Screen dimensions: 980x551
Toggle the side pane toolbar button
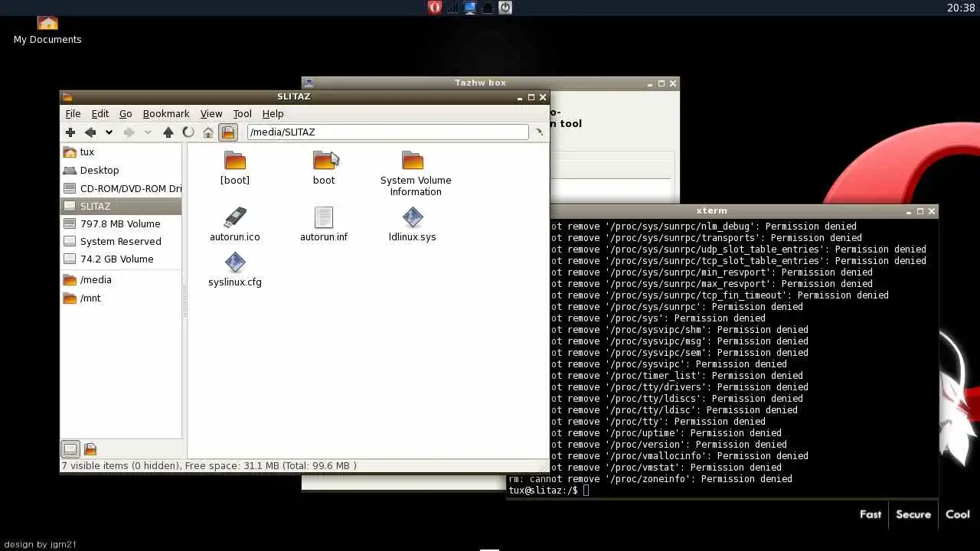click(228, 132)
